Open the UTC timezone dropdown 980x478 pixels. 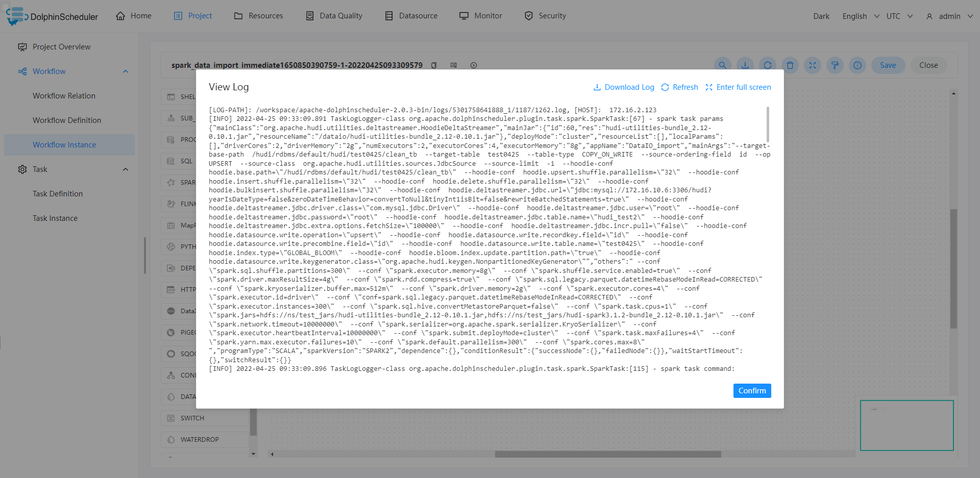pyautogui.click(x=899, y=16)
